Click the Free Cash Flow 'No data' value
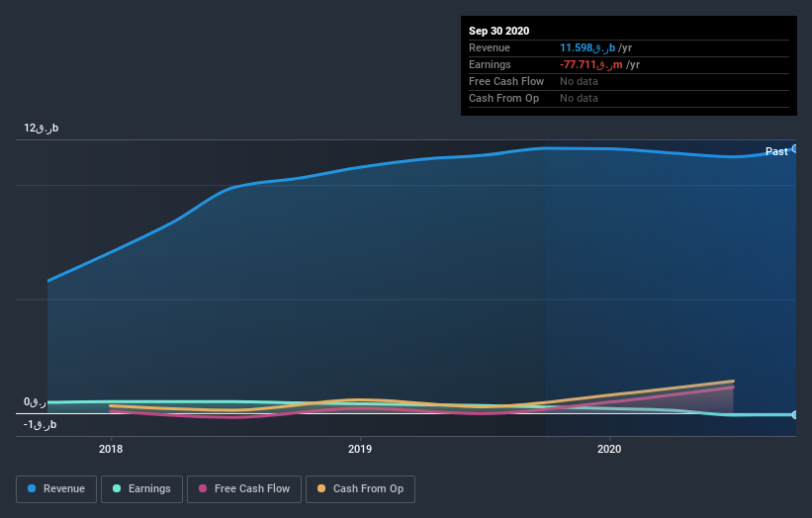Image resolution: width=812 pixels, height=518 pixels. tap(579, 82)
